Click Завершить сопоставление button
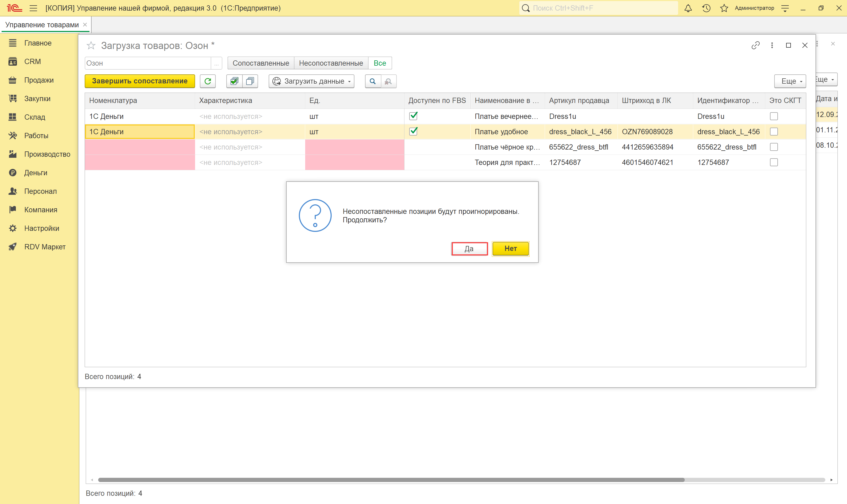This screenshot has width=847, height=504. 139,81
